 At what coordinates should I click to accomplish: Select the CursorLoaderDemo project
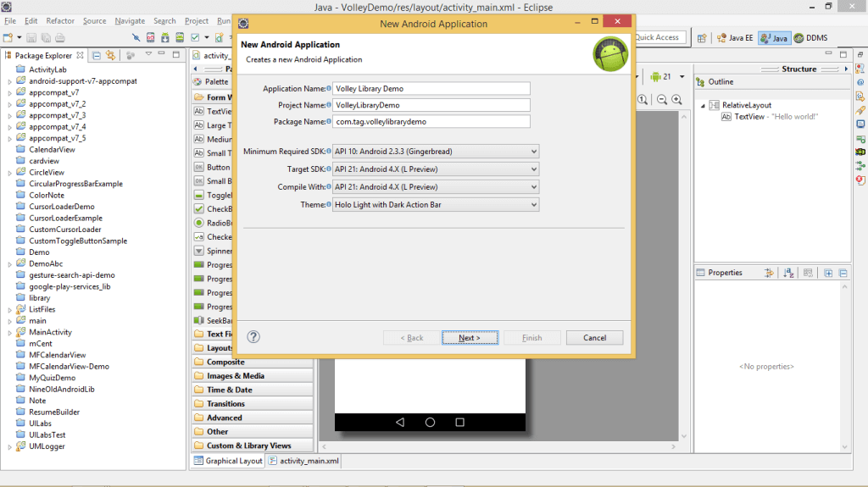point(61,207)
